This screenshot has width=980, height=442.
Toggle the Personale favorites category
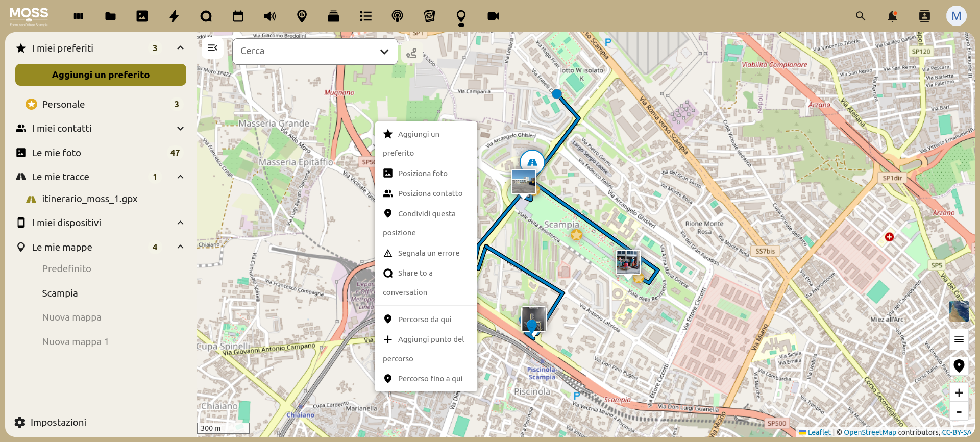63,104
